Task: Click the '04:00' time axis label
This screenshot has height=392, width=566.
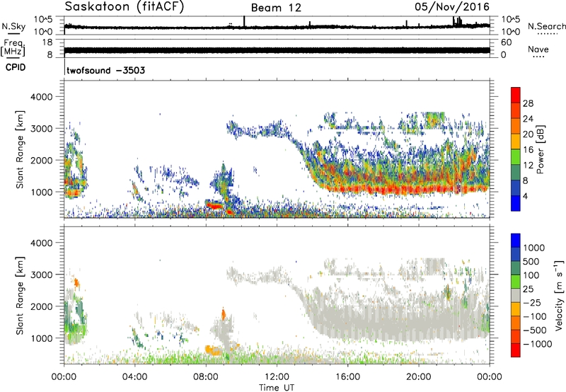Action: click(x=135, y=377)
